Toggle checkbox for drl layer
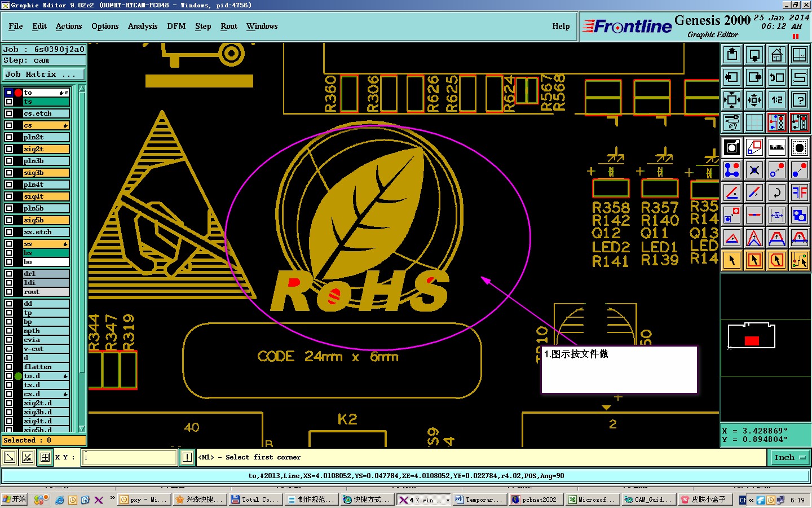This screenshot has width=812, height=508. (x=9, y=274)
